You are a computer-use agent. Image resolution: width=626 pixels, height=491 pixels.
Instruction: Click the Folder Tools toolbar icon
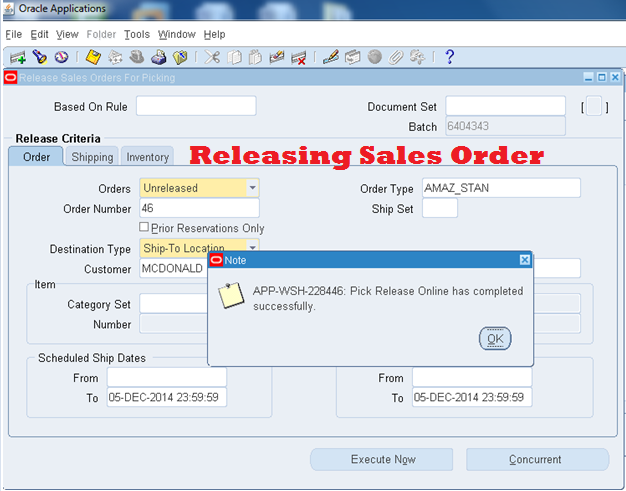pos(417,57)
